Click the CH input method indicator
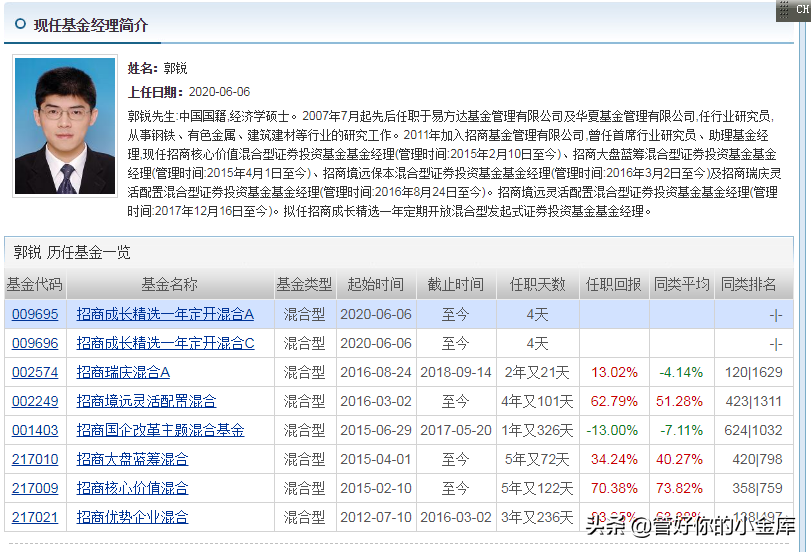This screenshot has width=811, height=552. (x=794, y=10)
